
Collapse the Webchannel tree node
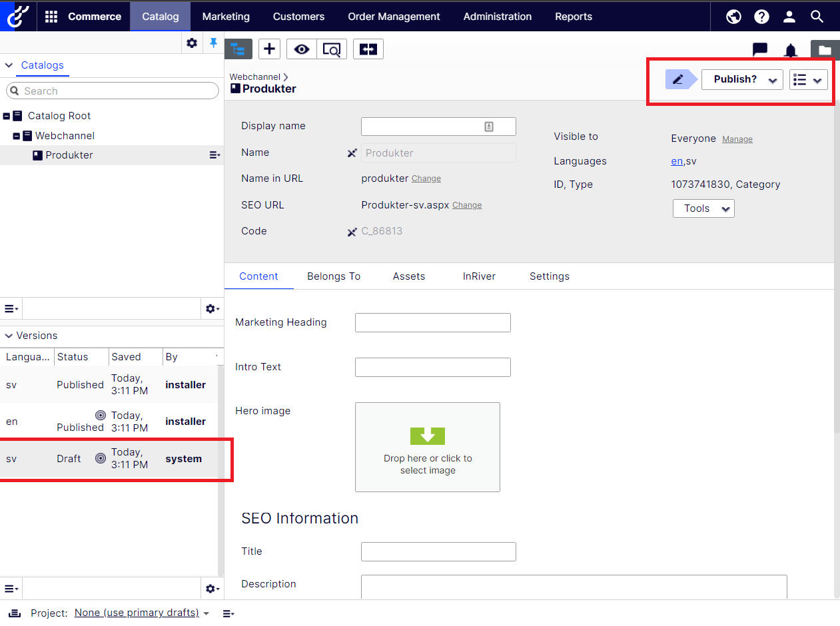click(17, 136)
